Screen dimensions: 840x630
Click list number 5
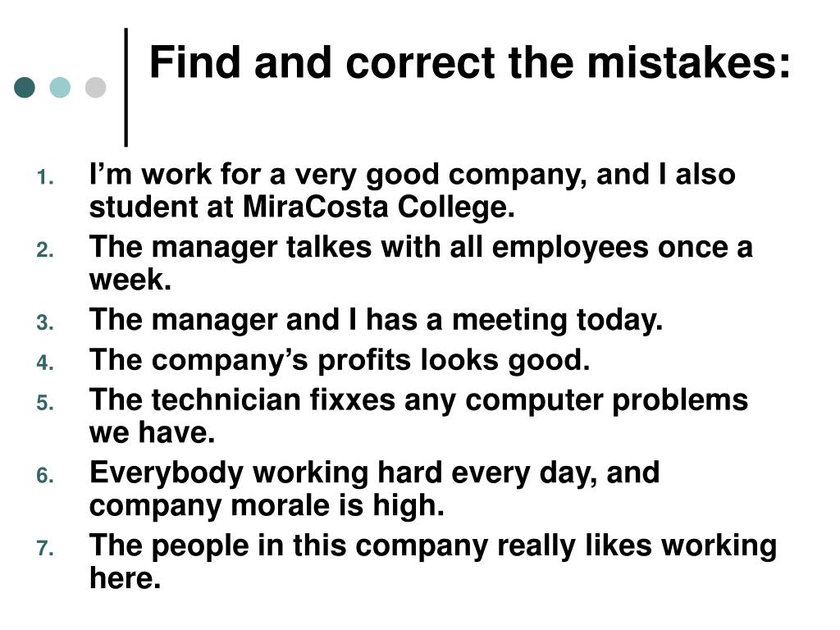(46, 403)
